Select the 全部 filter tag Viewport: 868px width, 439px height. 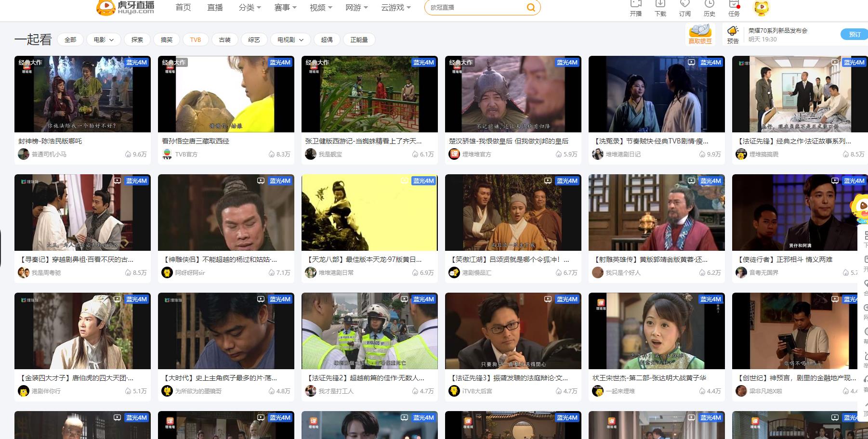tap(70, 39)
